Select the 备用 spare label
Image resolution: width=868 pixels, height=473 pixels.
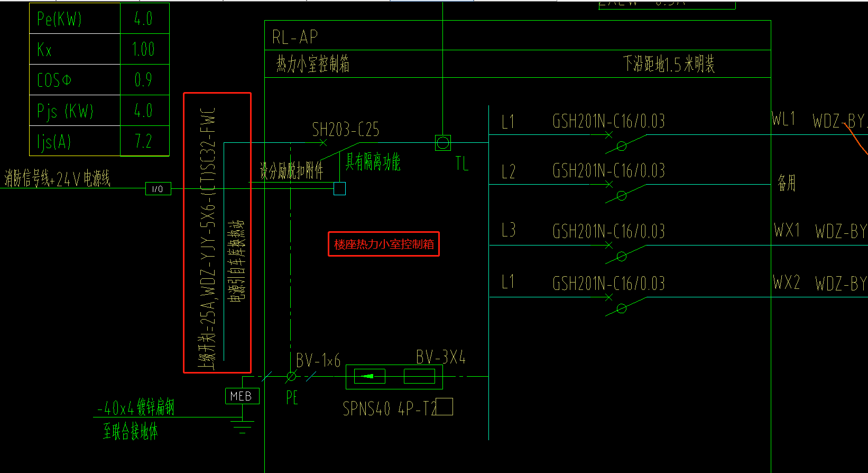pos(787,183)
